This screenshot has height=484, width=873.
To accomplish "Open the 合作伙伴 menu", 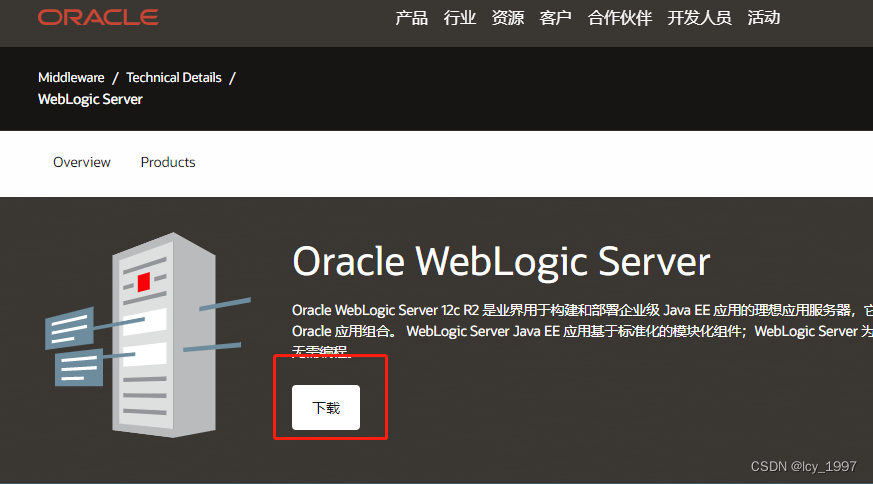I will click(620, 18).
